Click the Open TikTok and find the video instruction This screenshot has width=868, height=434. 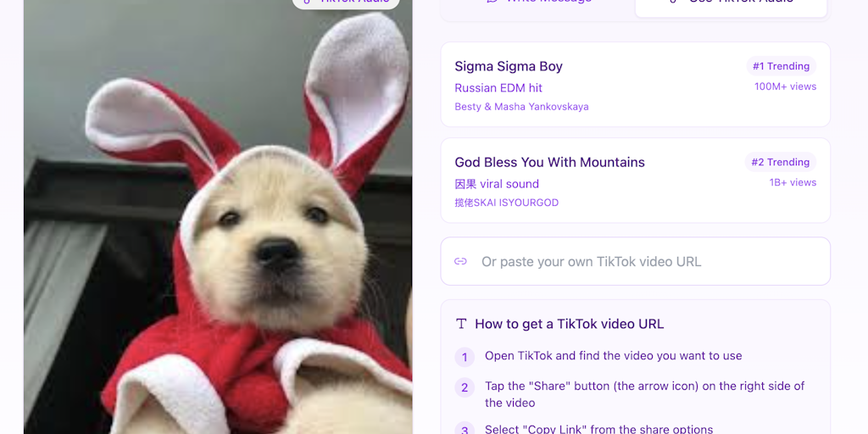pyautogui.click(x=614, y=356)
